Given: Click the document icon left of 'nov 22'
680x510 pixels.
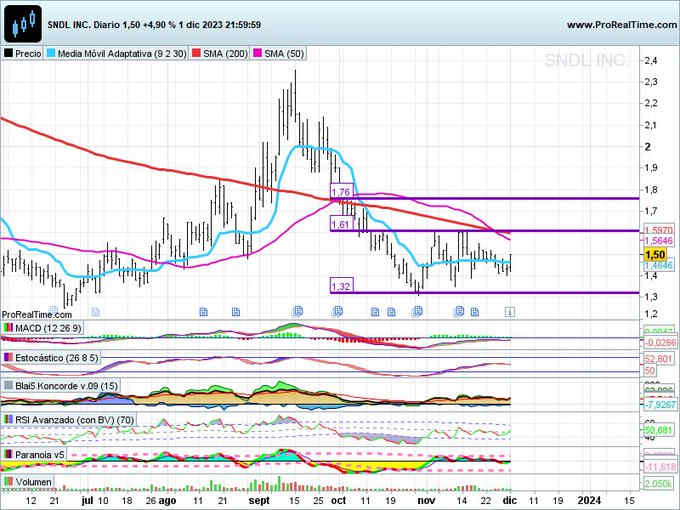Looking at the screenshot, I should (475, 312).
